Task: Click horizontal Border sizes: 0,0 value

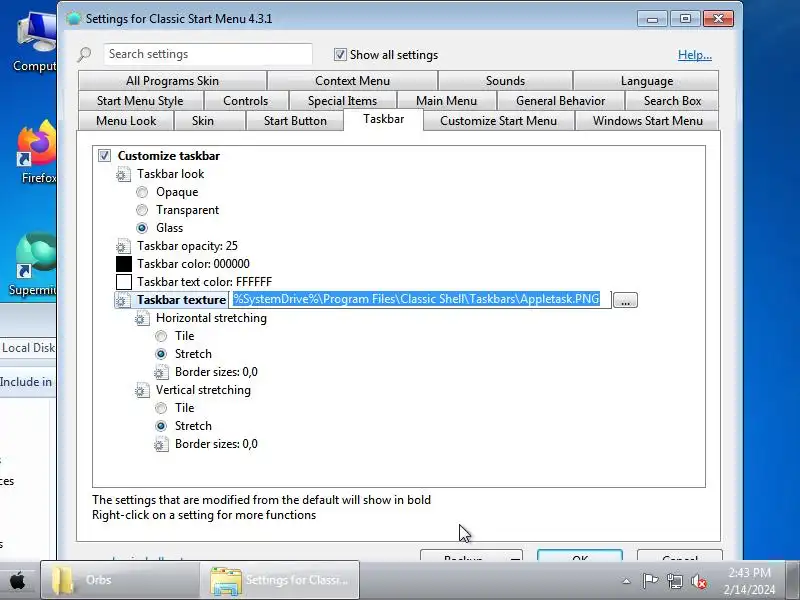Action: coord(216,372)
